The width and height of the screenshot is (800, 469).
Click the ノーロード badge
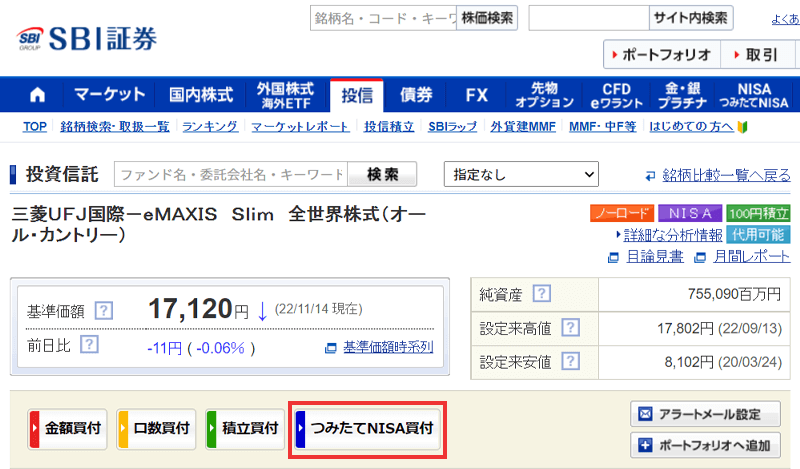pos(622,213)
